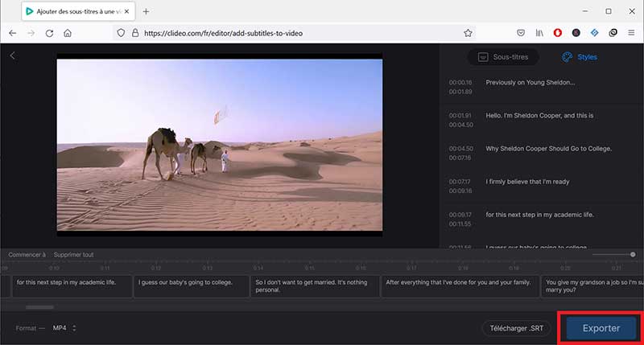Image resolution: width=644 pixels, height=345 pixels.
Task: Select list subtitle 'for this next step in my academic life.'
Action: click(539, 215)
